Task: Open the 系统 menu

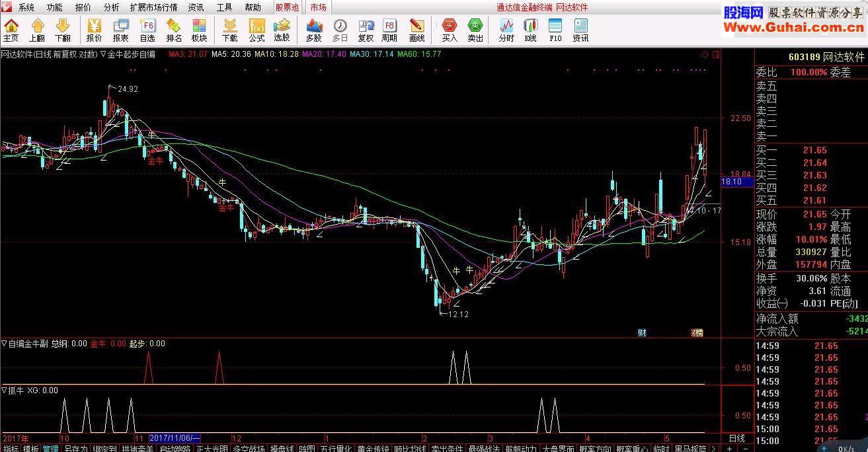Action: pyautogui.click(x=26, y=7)
